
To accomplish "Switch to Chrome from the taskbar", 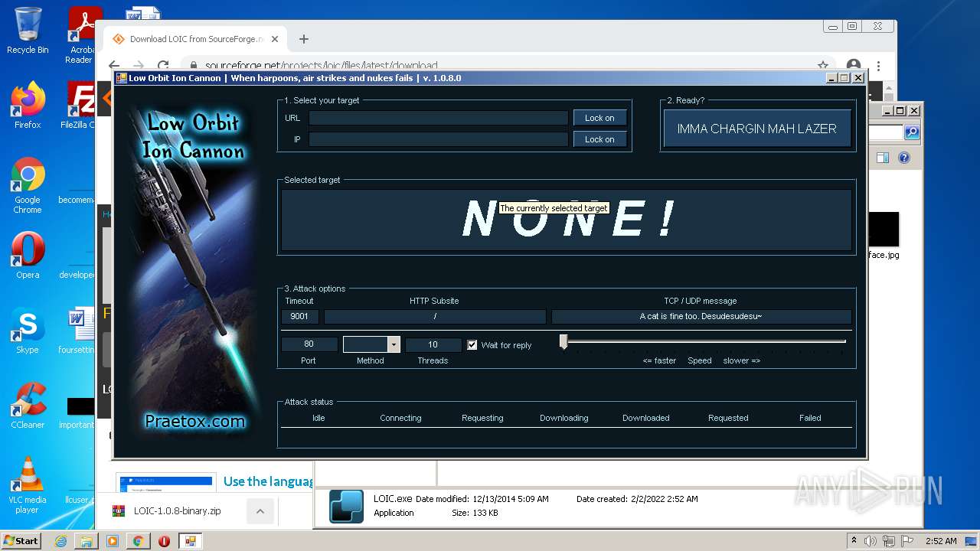I will pyautogui.click(x=138, y=541).
